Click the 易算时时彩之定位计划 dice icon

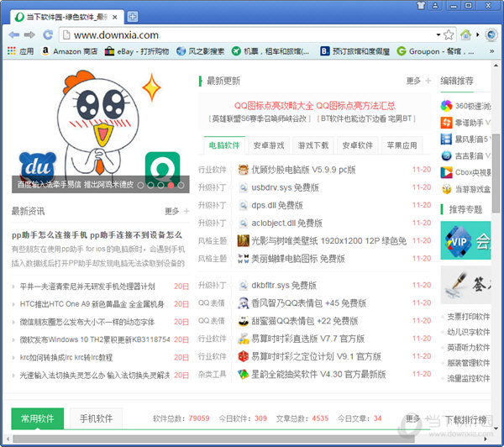pyautogui.click(x=244, y=356)
